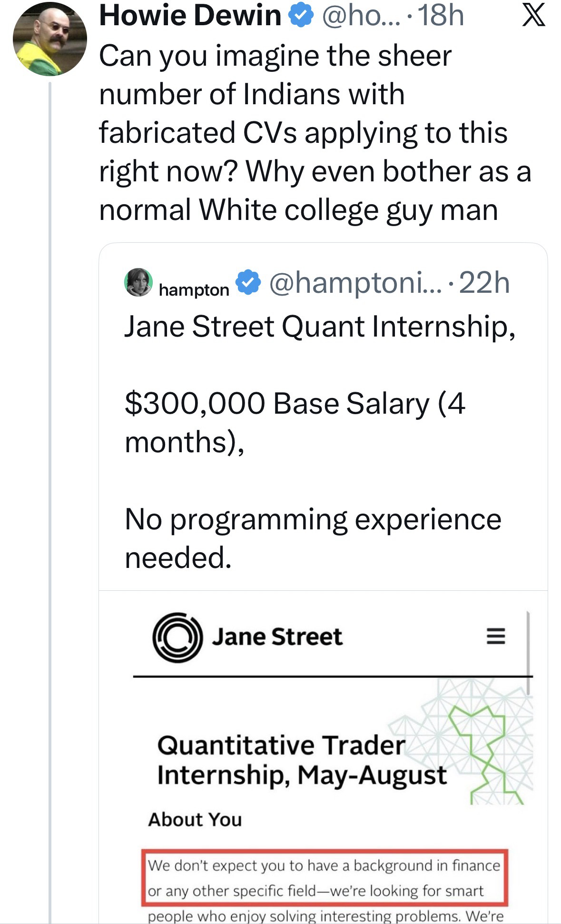Open the Howie Dewin display name
Viewport: 561px width, 924px height.
pos(190,16)
